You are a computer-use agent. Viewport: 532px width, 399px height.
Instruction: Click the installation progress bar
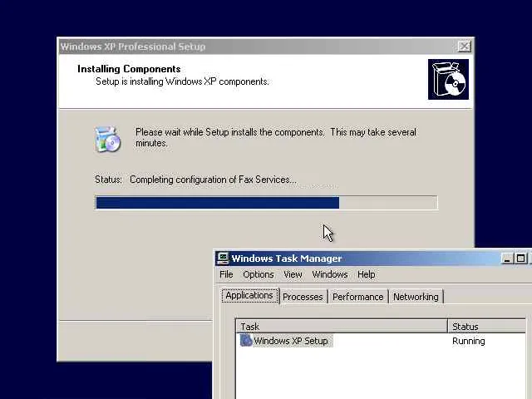click(x=267, y=203)
